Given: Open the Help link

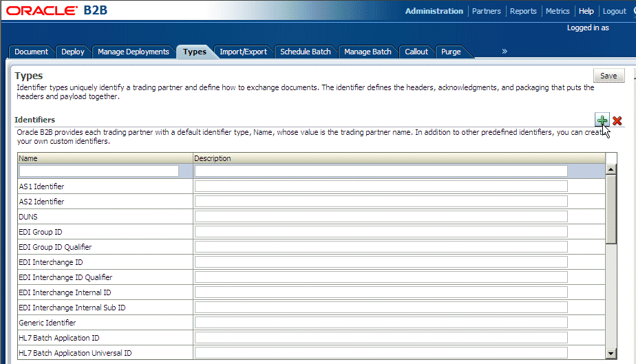Looking at the screenshot, I should click(x=586, y=11).
